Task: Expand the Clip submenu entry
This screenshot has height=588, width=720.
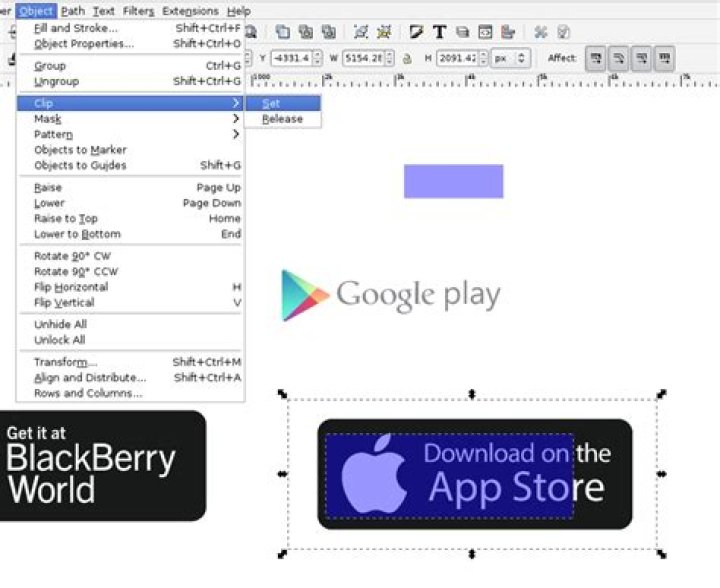Action: click(129, 103)
